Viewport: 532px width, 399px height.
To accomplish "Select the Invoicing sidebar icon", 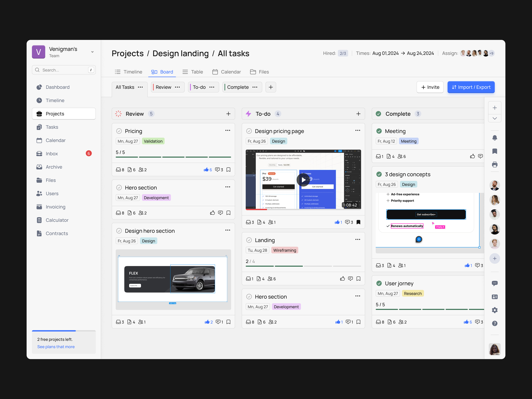I will click(x=39, y=207).
